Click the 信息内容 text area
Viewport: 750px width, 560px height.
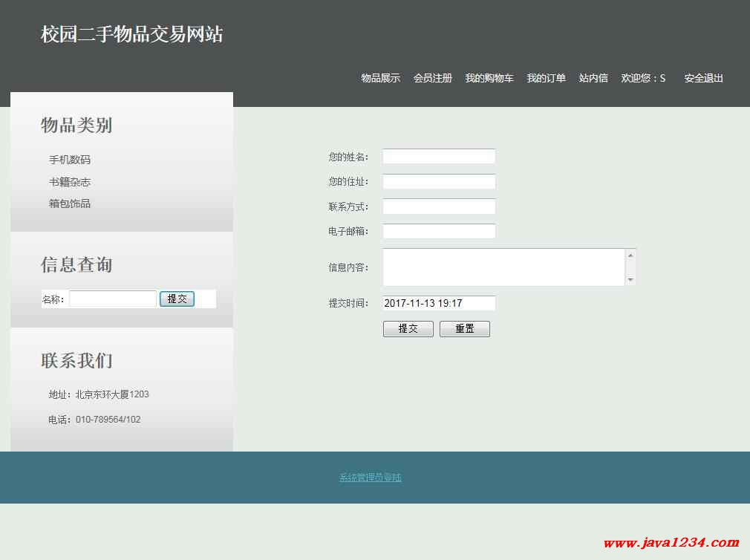point(503,267)
